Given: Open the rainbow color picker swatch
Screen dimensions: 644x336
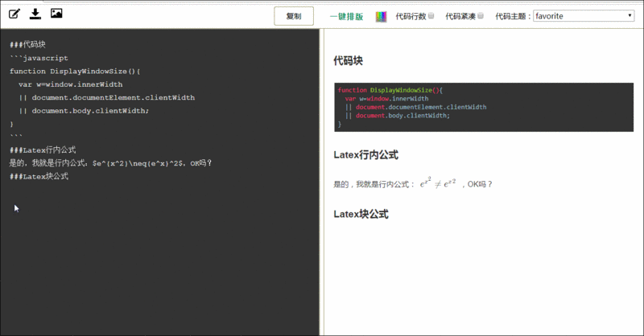Looking at the screenshot, I should point(381,16).
